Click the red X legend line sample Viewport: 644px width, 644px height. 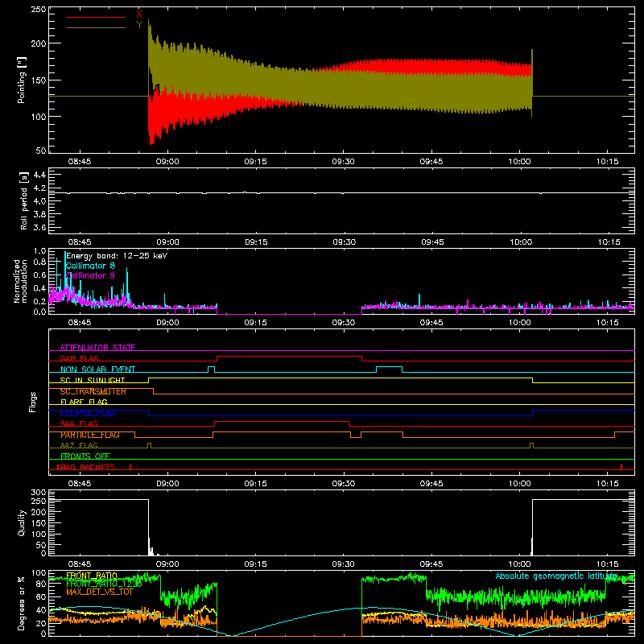pos(96,17)
